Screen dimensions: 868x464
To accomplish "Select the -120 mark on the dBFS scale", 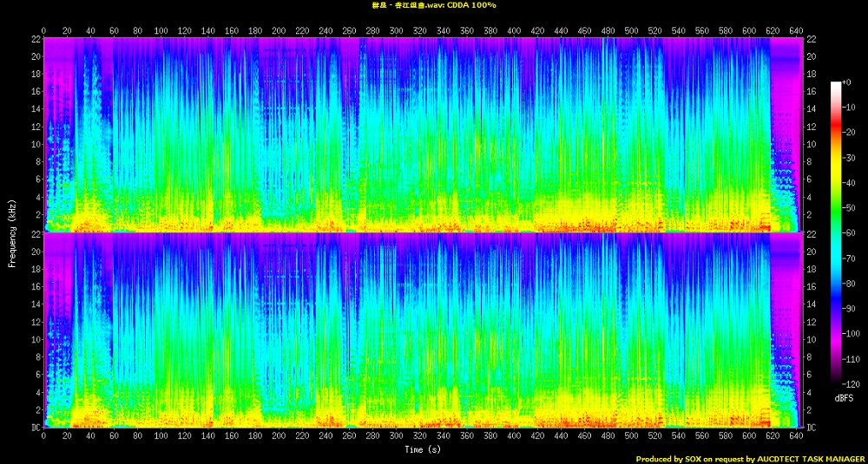I will [x=852, y=383].
